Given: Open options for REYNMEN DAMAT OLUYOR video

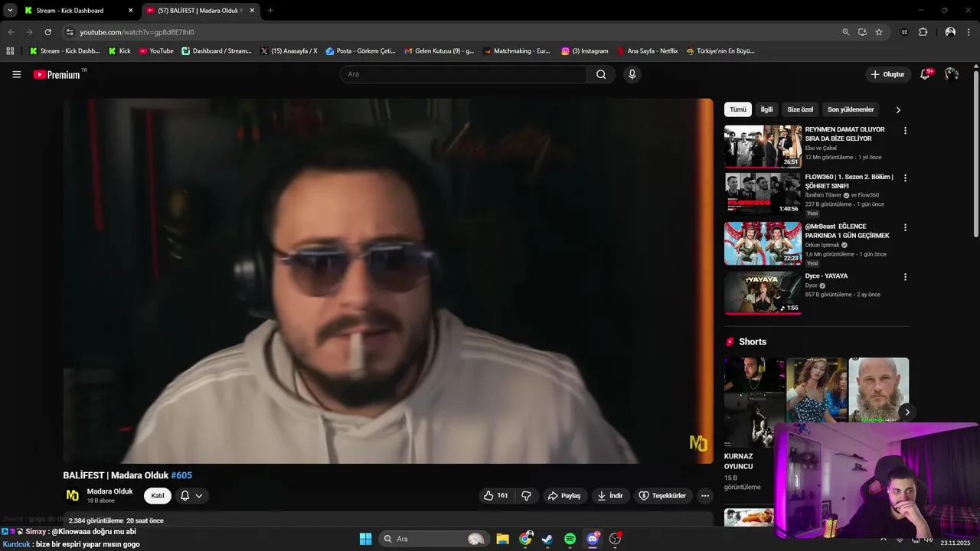Looking at the screenshot, I should [905, 131].
